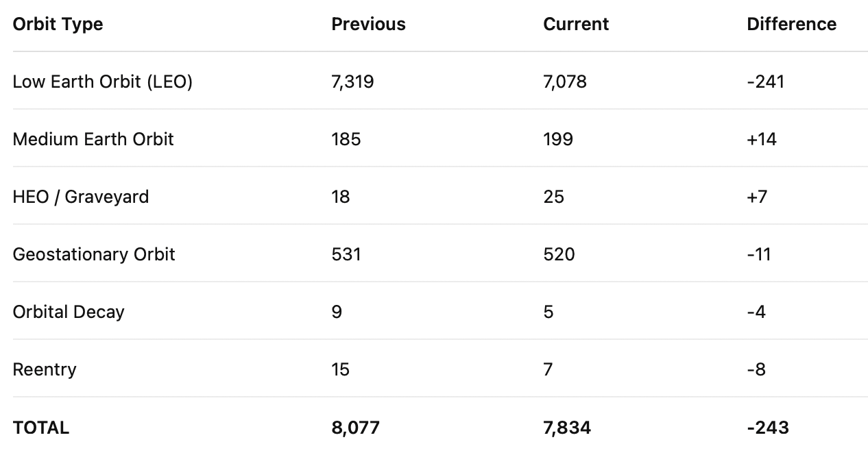Click the total current value 7,834
This screenshot has width=868, height=455.
click(567, 428)
